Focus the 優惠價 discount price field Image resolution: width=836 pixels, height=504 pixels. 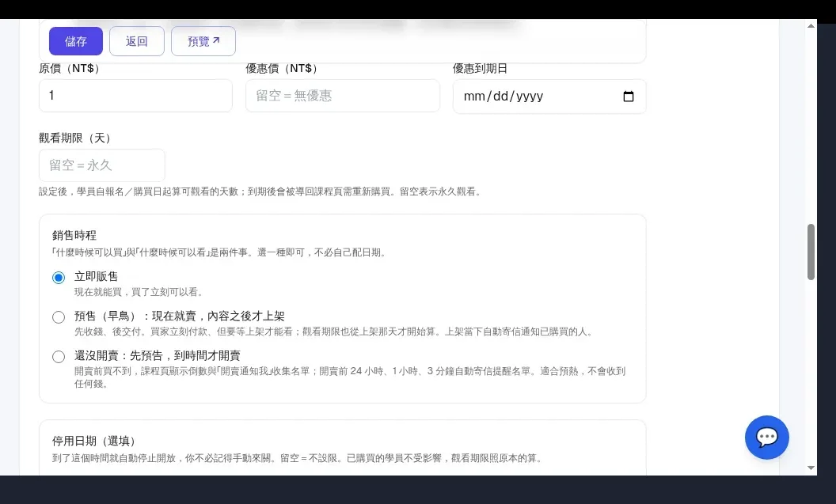[343, 96]
